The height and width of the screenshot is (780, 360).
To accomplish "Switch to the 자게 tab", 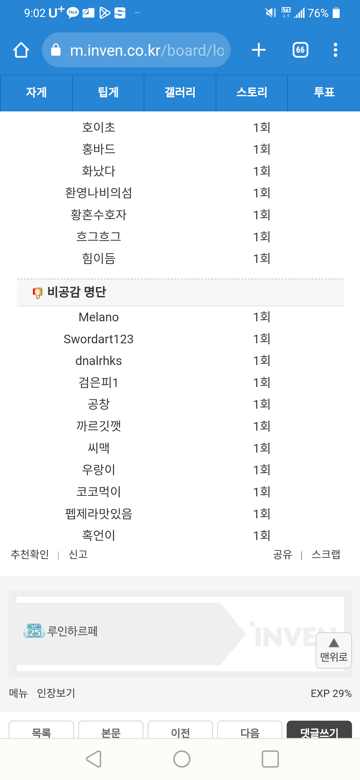I will point(36,93).
